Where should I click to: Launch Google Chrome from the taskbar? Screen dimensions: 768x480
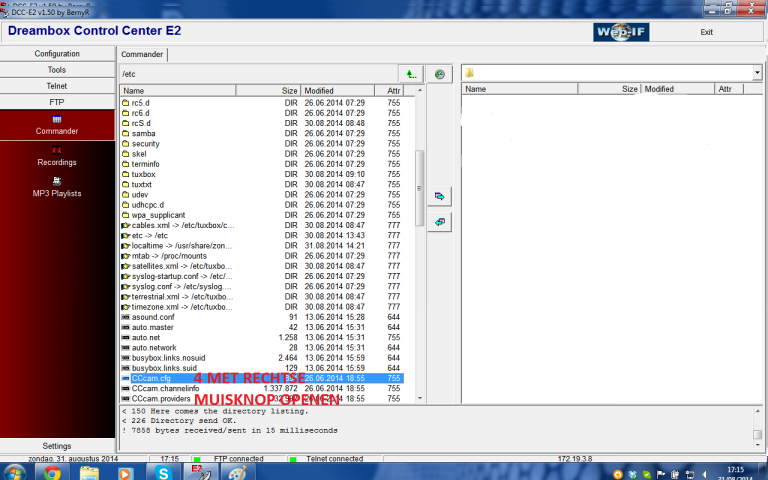tap(51, 471)
